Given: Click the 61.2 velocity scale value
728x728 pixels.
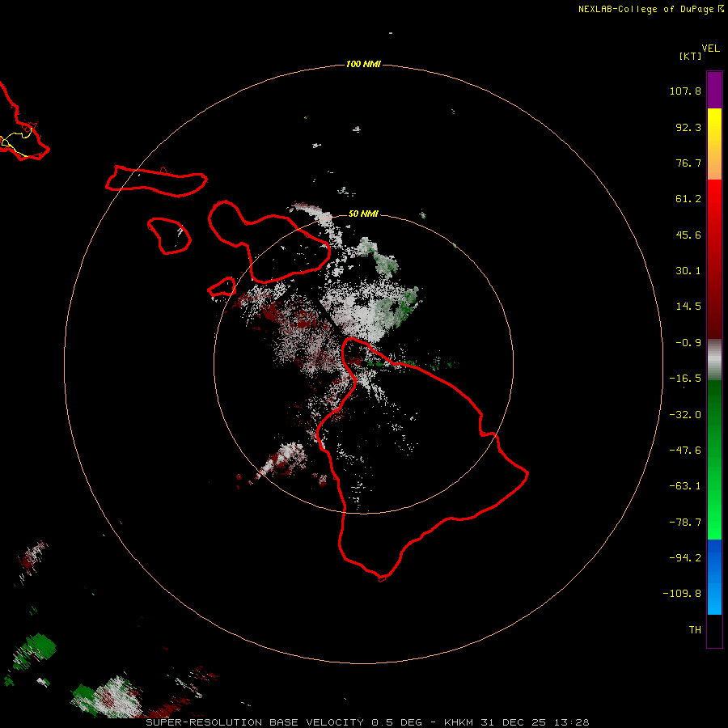Looking at the screenshot, I should click(688, 199).
